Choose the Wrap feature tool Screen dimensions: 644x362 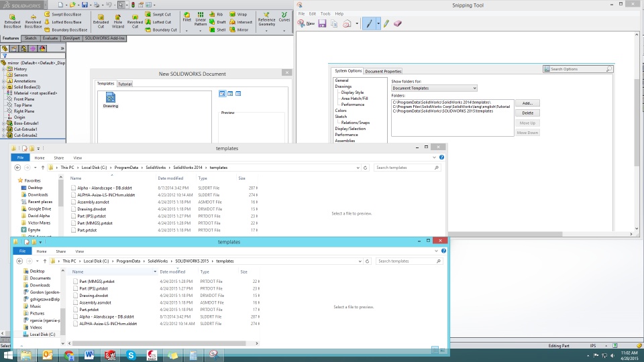pyautogui.click(x=238, y=14)
